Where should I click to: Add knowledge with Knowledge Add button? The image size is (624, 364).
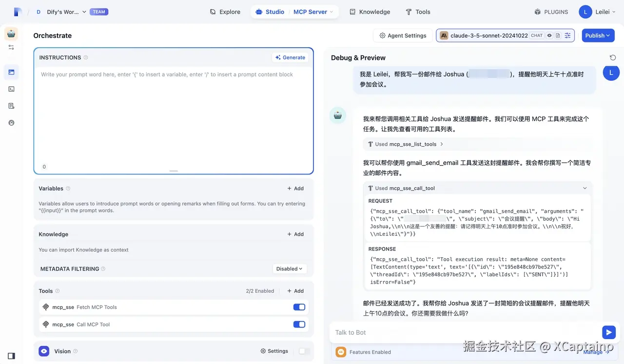pos(295,234)
